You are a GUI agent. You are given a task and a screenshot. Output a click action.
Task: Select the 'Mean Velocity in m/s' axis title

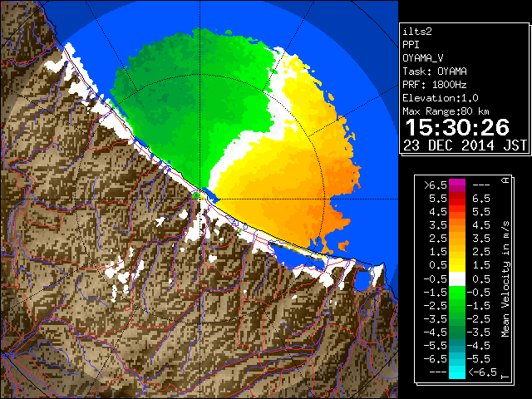(x=505, y=279)
